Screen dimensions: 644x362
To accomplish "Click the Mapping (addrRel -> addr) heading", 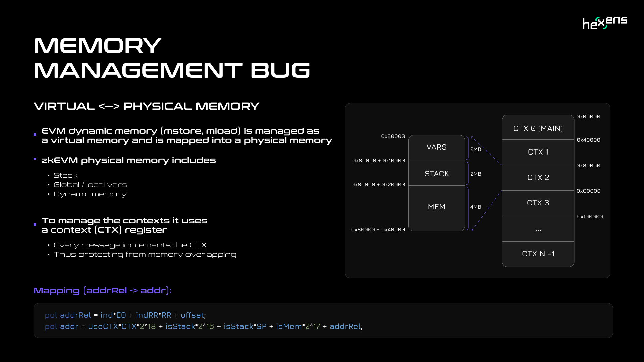I will click(102, 290).
